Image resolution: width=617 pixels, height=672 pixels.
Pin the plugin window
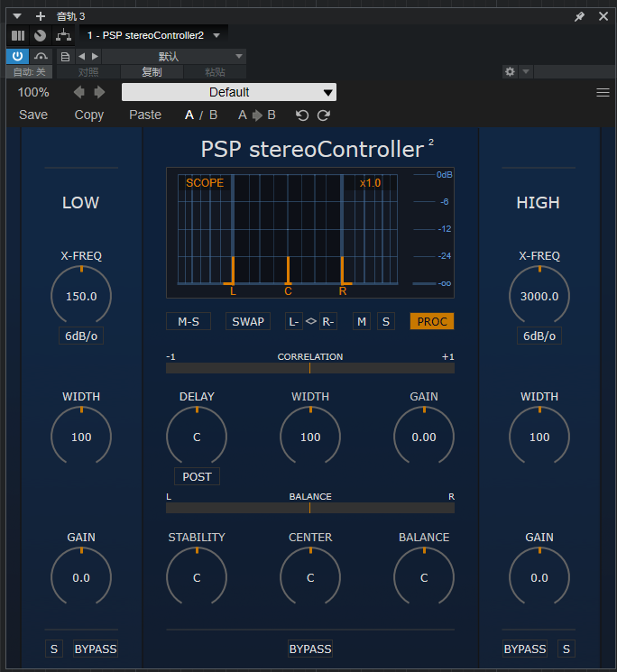[x=579, y=16]
